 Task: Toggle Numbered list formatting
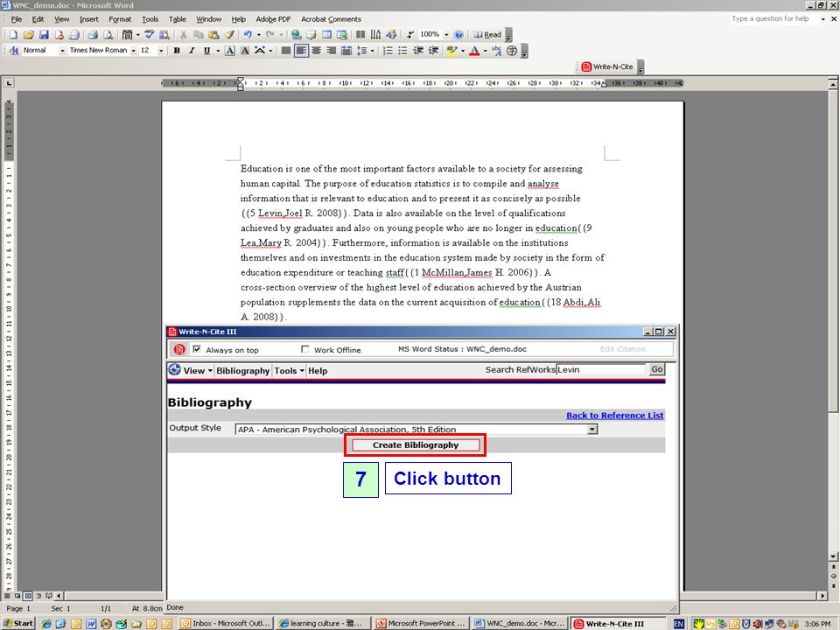coord(388,51)
